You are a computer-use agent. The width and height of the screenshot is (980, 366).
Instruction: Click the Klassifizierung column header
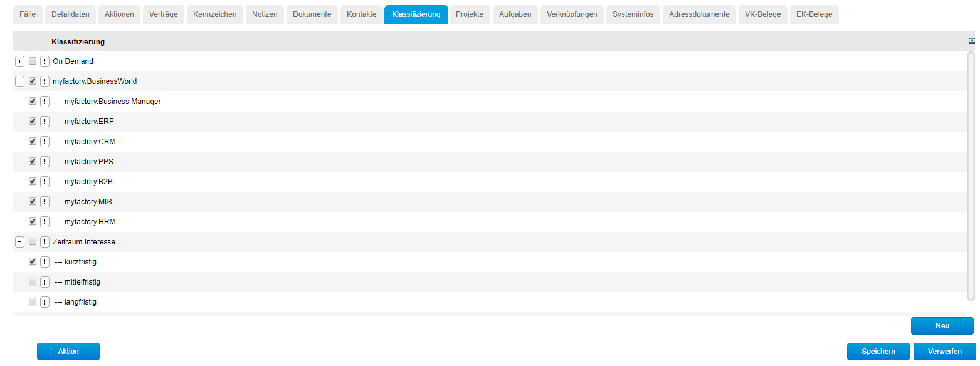tap(78, 42)
